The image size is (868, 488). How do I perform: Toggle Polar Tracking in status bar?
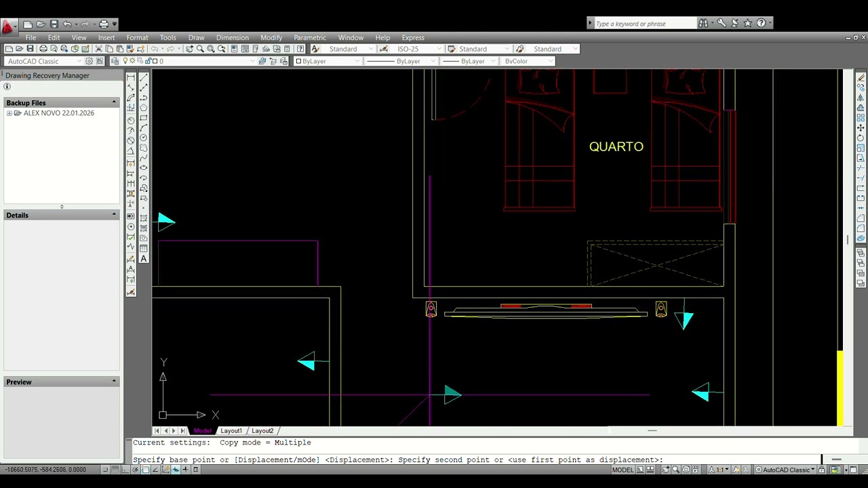[x=136, y=470]
